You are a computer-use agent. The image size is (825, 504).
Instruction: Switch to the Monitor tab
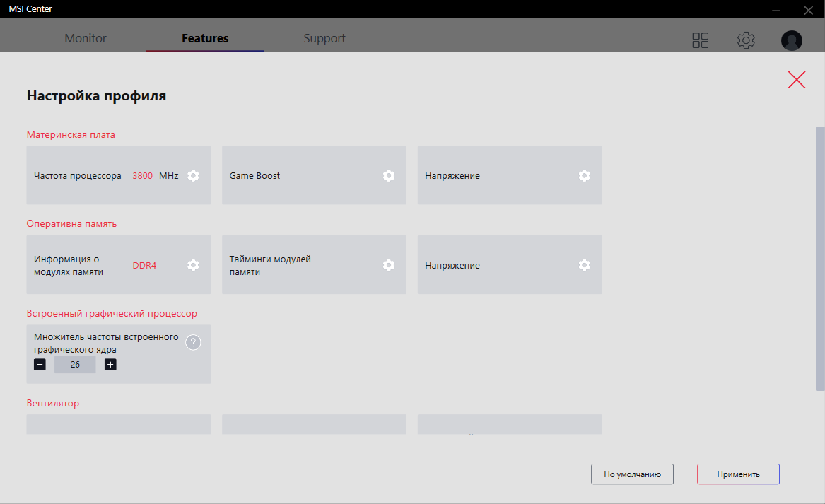pos(86,39)
